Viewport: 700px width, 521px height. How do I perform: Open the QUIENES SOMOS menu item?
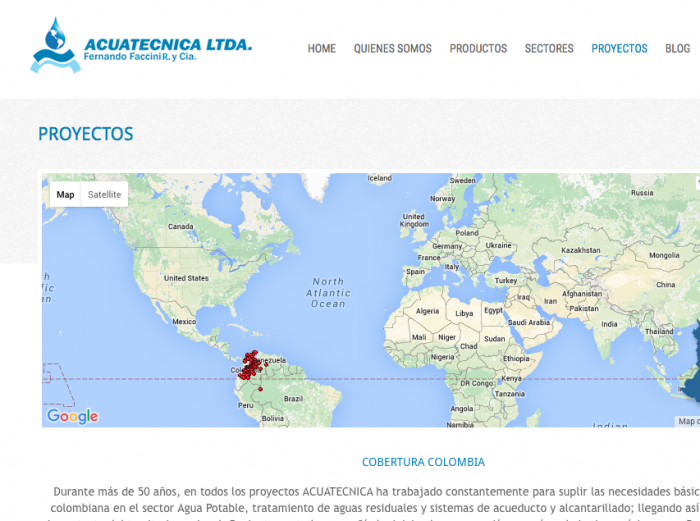(392, 48)
